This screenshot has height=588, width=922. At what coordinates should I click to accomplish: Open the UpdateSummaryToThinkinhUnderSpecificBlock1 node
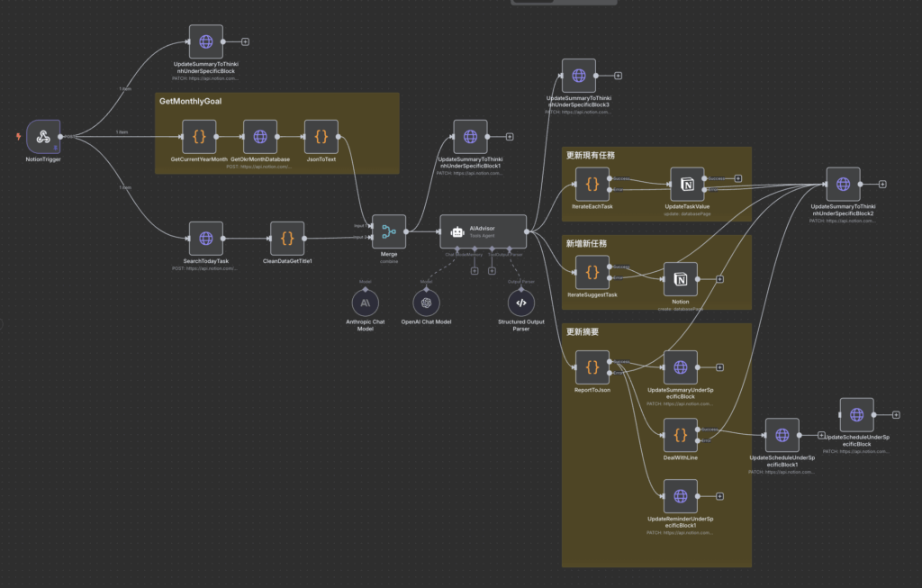pyautogui.click(x=470, y=137)
